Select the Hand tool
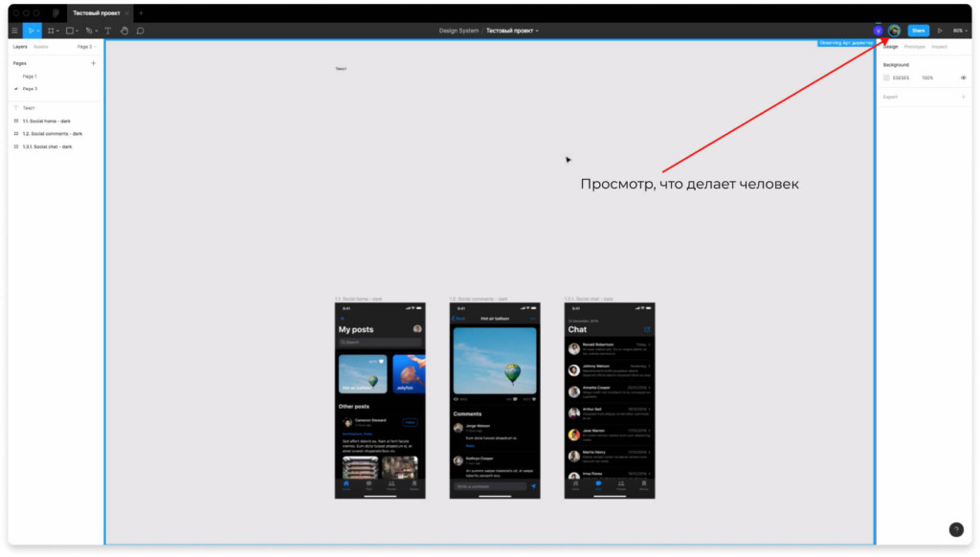This screenshot has height=557, width=980. pyautogui.click(x=123, y=31)
